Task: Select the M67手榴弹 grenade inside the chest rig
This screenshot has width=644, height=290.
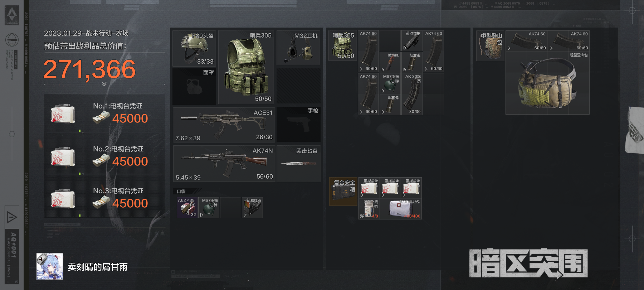Action: pyautogui.click(x=390, y=83)
